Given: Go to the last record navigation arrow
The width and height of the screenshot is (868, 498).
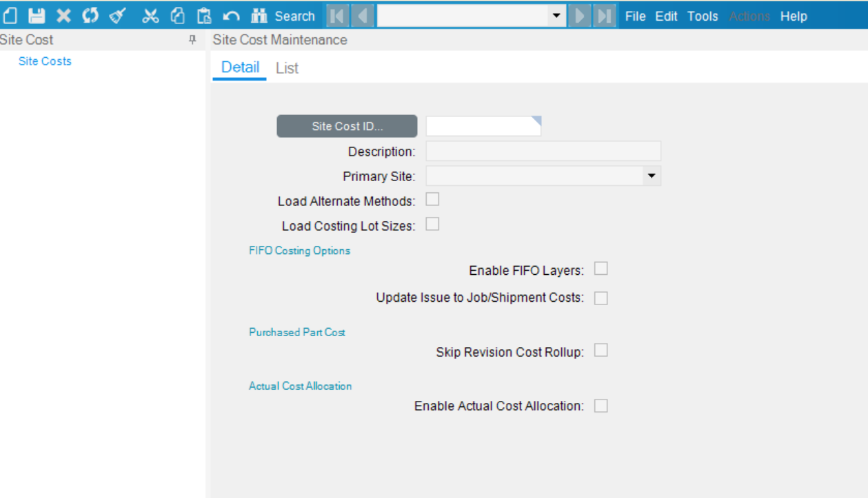Looking at the screenshot, I should click(605, 16).
